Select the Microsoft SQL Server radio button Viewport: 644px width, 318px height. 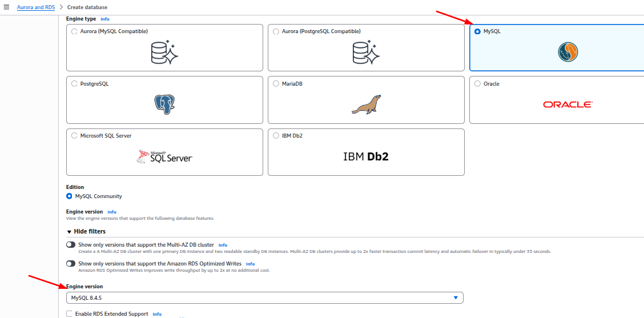[x=74, y=135]
